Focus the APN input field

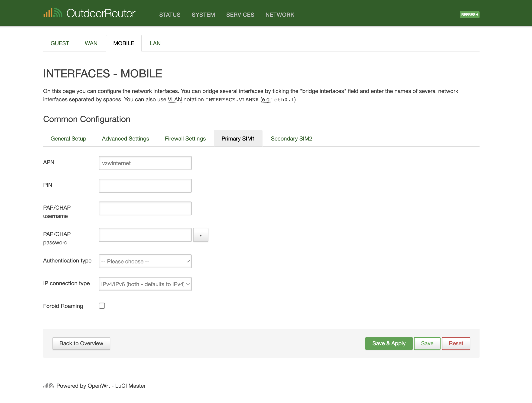pos(145,163)
